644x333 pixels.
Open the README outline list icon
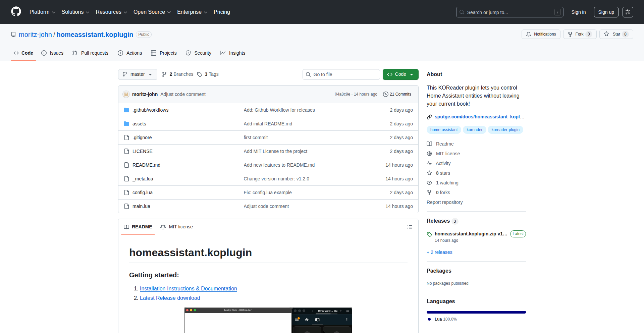(410, 227)
